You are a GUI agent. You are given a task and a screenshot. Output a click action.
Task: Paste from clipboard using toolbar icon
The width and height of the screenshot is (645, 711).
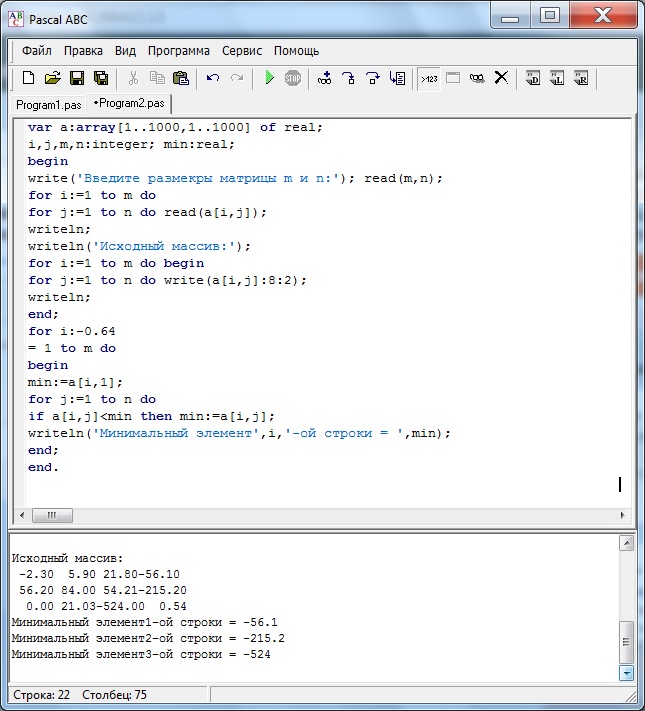coord(181,78)
